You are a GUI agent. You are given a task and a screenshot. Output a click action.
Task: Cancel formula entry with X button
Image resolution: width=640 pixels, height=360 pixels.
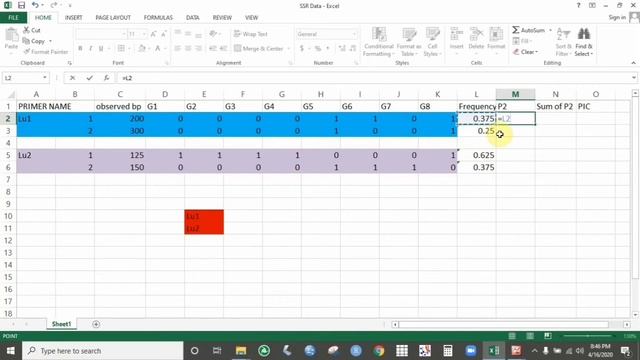[x=72, y=78]
